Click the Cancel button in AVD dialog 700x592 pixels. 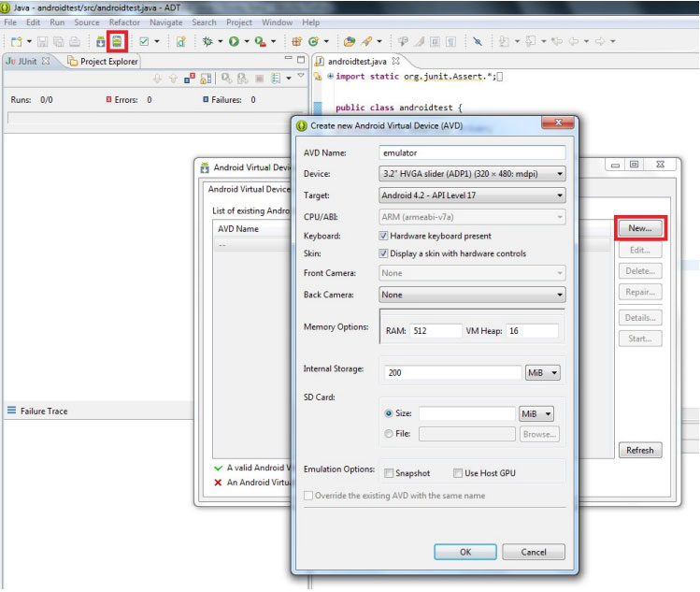click(x=534, y=552)
